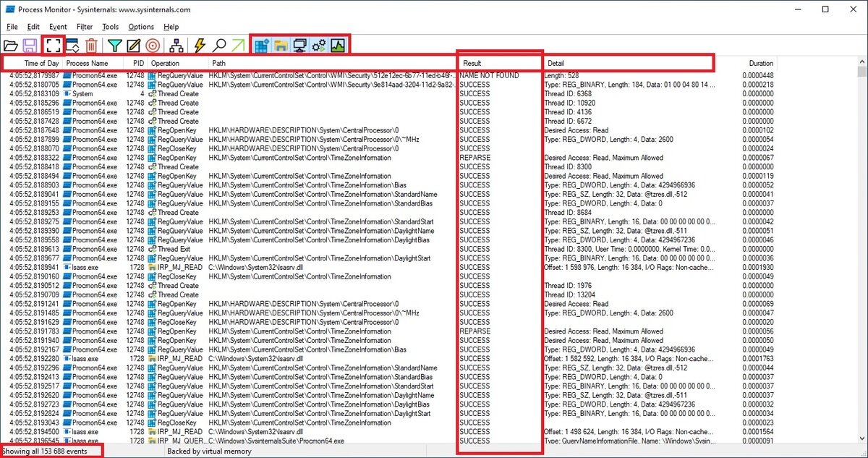Click the Thread ID: 13204 detail cell
Screen dimensions: 868x458
coord(570,294)
